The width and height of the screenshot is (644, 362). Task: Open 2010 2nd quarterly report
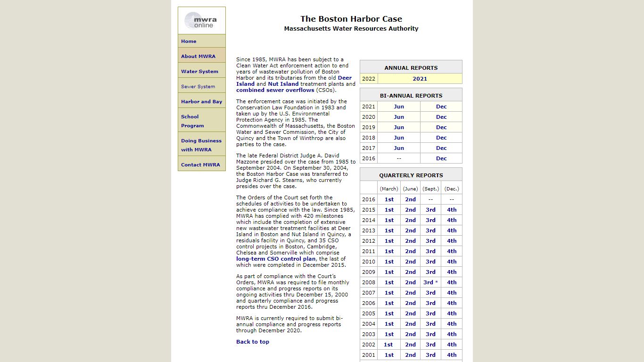(x=411, y=262)
